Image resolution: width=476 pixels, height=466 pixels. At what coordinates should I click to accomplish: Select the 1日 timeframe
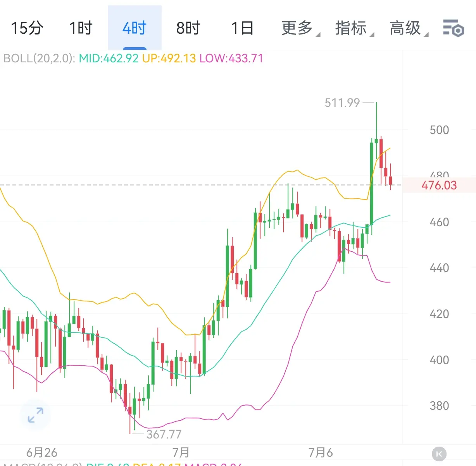242,28
